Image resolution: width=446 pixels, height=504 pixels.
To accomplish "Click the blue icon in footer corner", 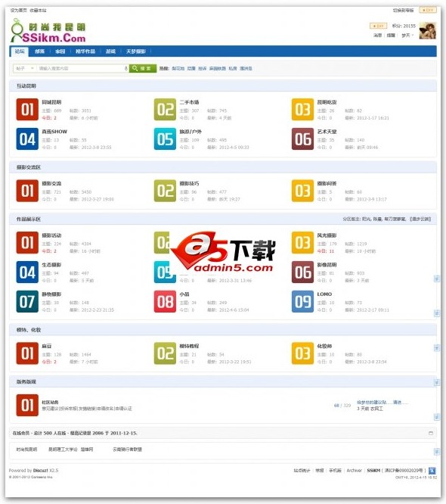I will [x=432, y=471].
